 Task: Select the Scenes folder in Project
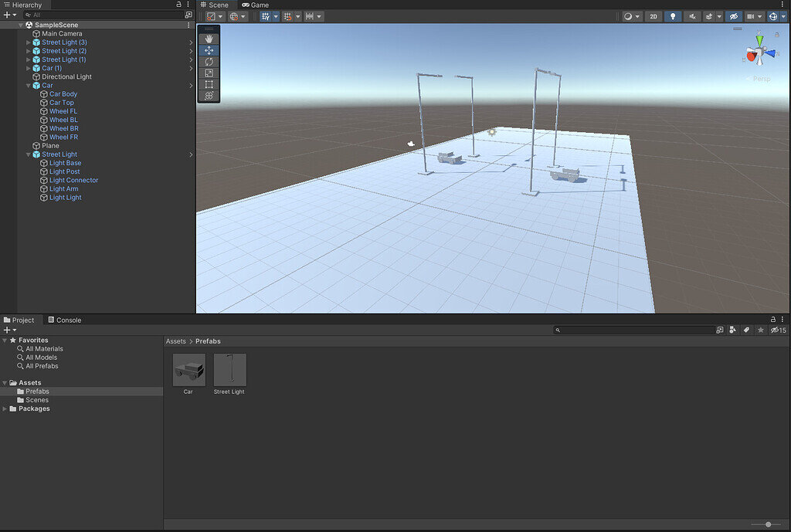[x=36, y=399]
